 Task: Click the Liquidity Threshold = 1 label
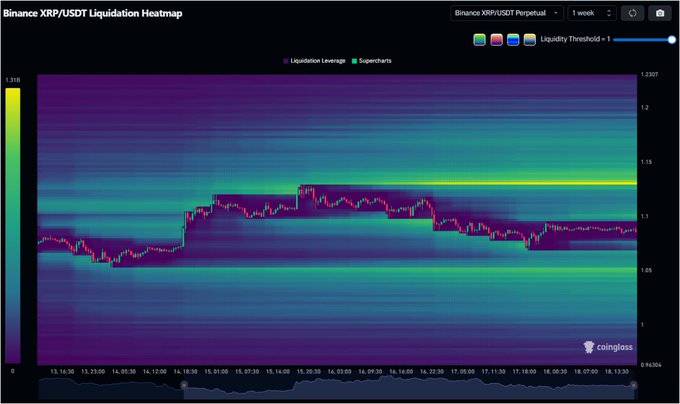575,39
